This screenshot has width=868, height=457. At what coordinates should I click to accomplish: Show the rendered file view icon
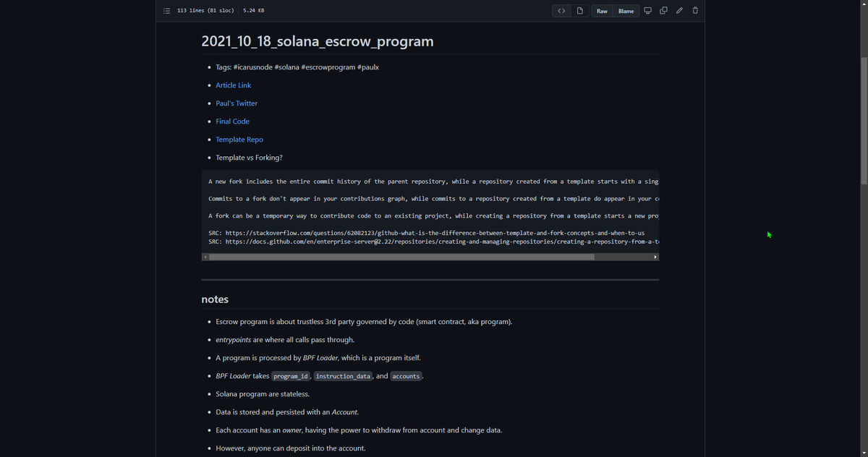coord(580,11)
